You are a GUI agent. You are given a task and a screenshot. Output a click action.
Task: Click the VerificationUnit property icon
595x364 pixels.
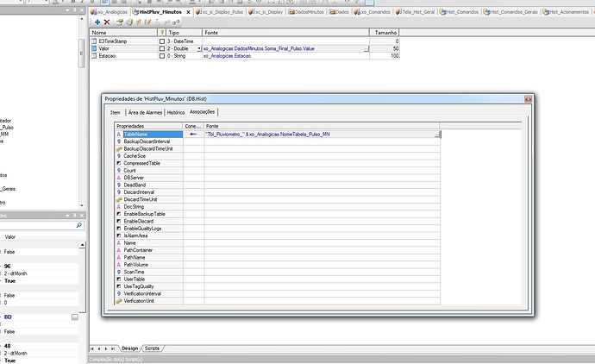(119, 301)
